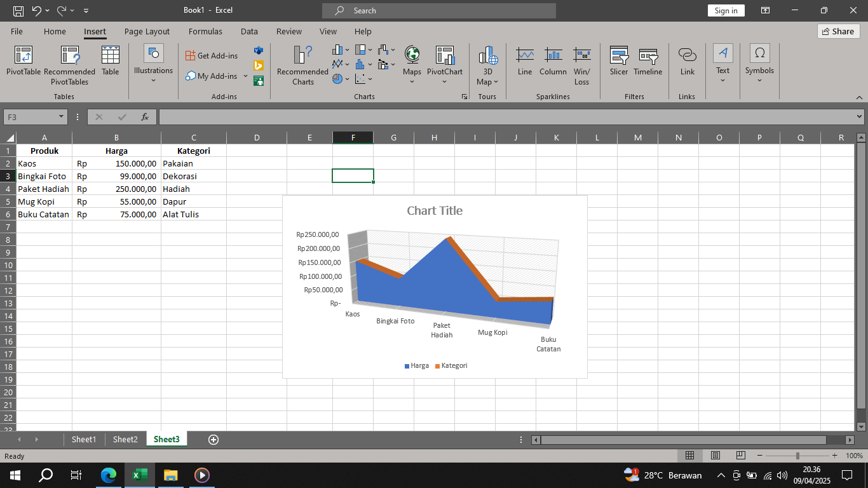The image size is (868, 488).
Task: Click the zoom slider control
Action: 796,456
